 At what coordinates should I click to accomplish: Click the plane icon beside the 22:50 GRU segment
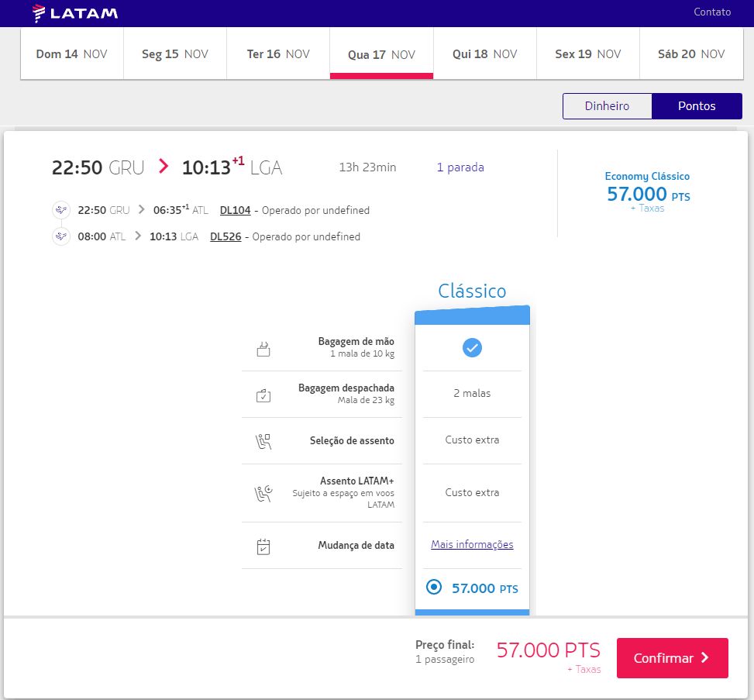[61, 210]
